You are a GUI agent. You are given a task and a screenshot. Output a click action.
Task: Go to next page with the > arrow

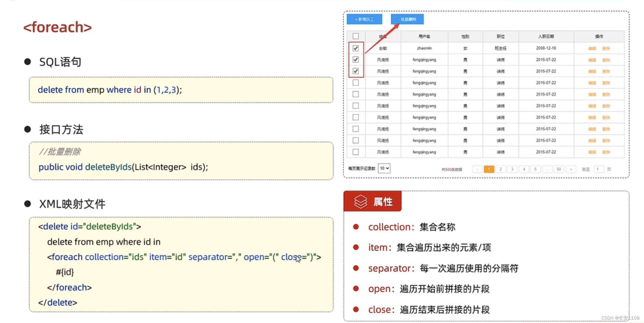click(571, 169)
